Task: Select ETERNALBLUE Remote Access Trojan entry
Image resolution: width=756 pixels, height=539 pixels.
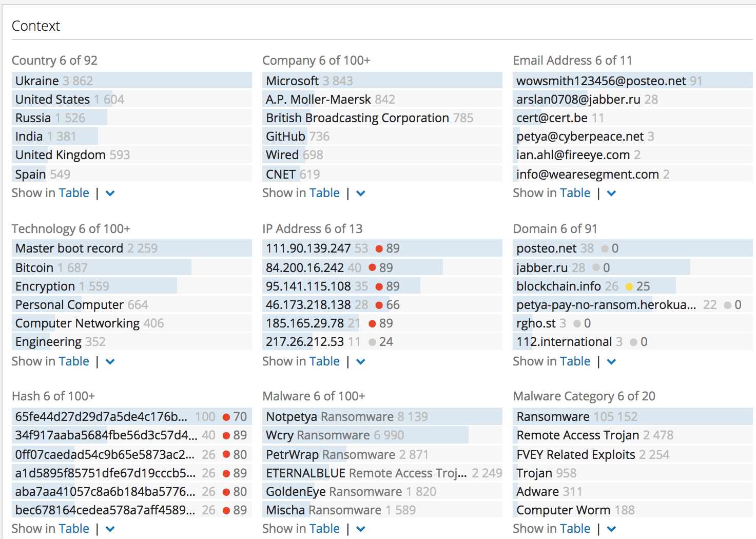Action: click(382, 473)
